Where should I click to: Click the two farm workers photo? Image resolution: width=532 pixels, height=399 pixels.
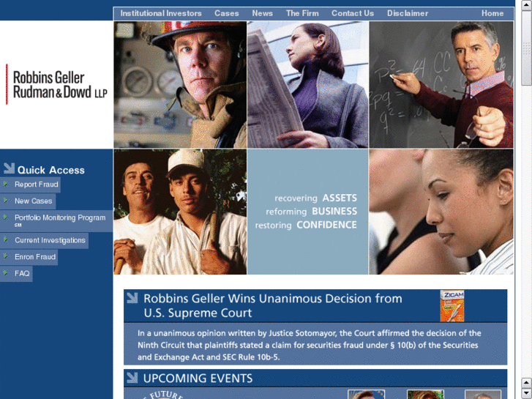(180, 212)
